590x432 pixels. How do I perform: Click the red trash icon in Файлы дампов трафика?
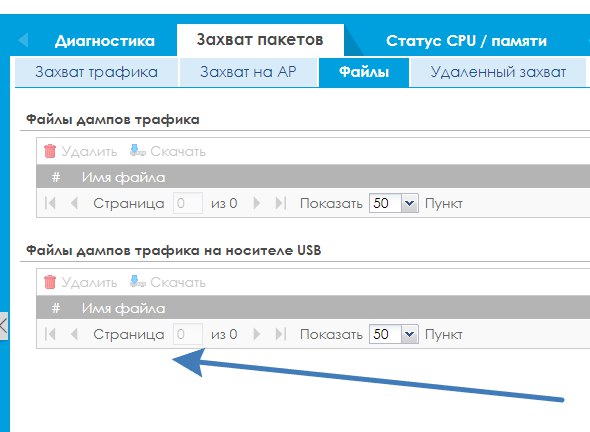50,151
